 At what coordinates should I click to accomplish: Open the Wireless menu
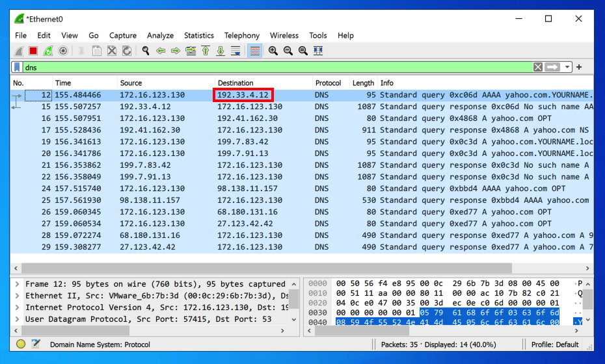coord(284,36)
